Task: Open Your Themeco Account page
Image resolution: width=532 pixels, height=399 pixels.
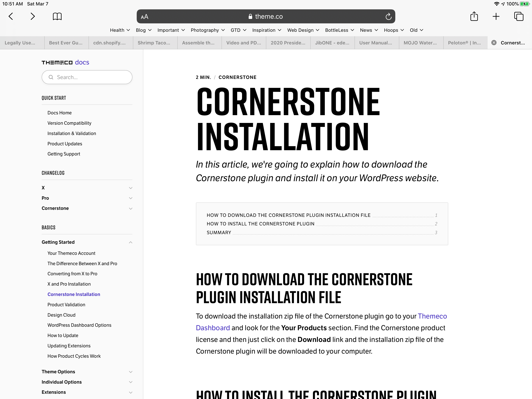Action: (71, 253)
